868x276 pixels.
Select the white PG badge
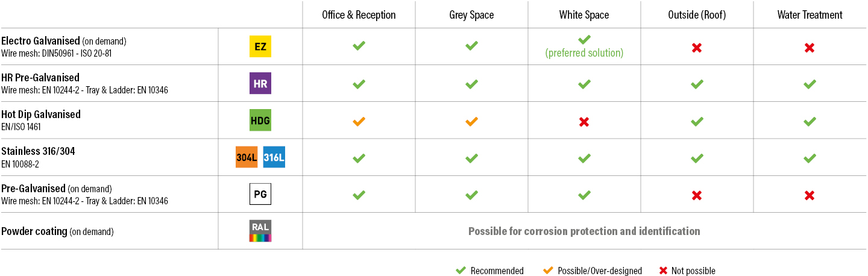[260, 194]
